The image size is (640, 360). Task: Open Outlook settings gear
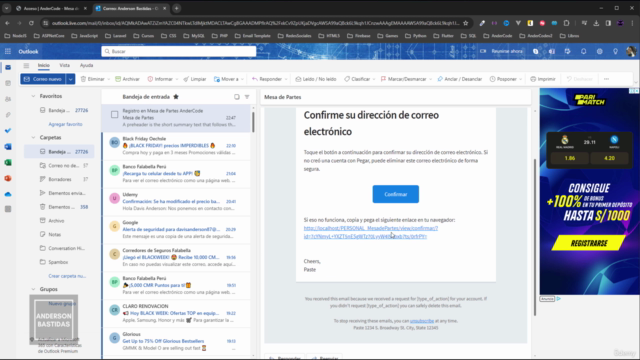pyautogui.click(x=599, y=51)
